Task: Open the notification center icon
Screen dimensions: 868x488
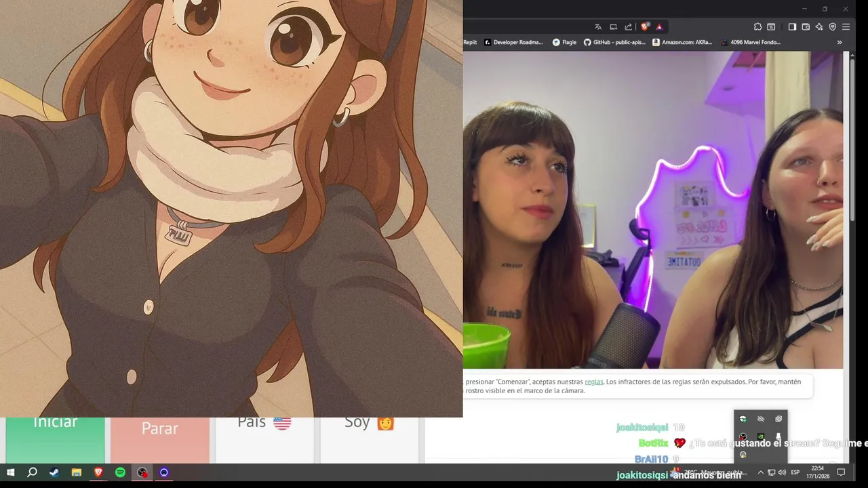Action: pos(841,472)
